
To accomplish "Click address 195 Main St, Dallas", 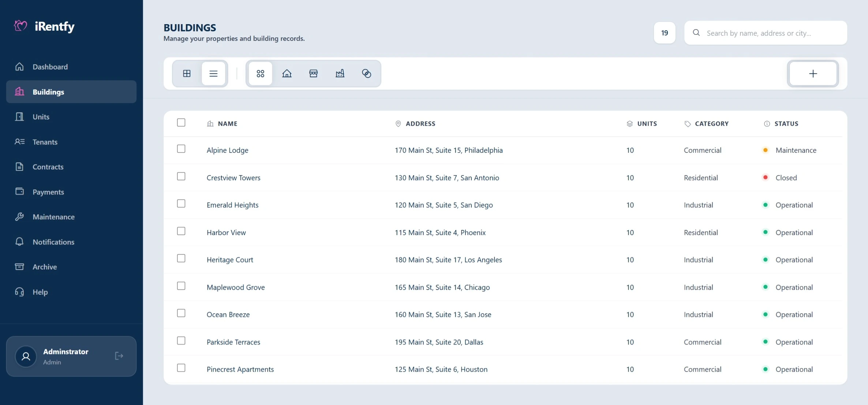I will [439, 342].
